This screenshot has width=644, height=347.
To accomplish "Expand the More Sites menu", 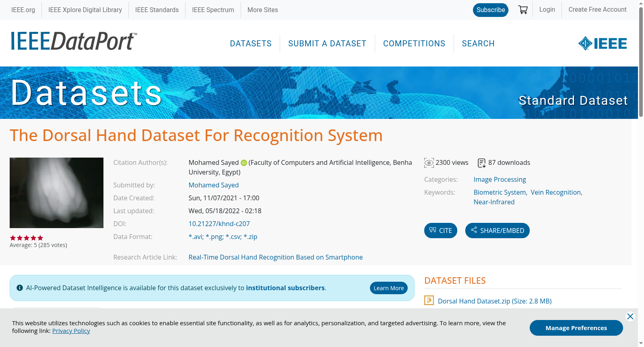I will [x=263, y=10].
